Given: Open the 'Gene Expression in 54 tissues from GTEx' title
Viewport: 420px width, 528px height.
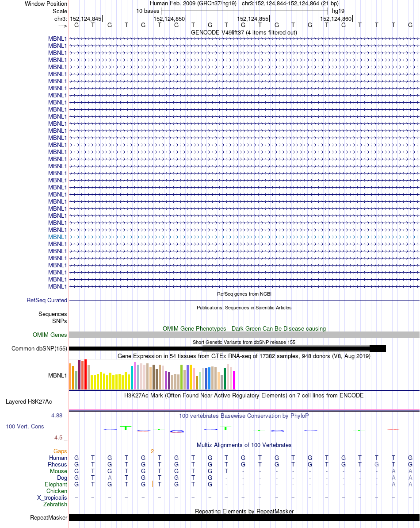Looking at the screenshot, I should point(244,356).
